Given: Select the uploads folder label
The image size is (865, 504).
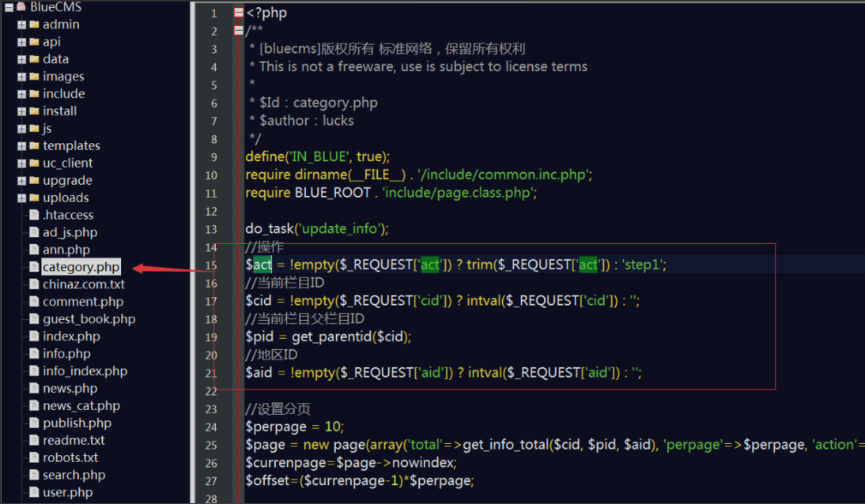Looking at the screenshot, I should [x=66, y=198].
